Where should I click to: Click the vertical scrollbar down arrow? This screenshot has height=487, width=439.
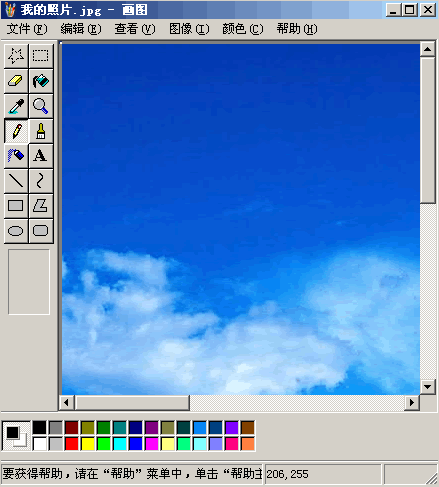[428, 387]
